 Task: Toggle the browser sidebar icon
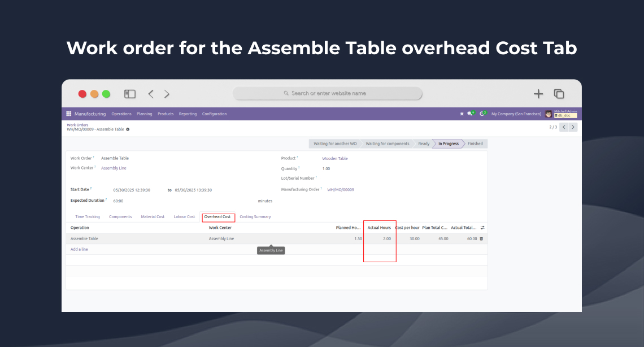click(x=130, y=94)
